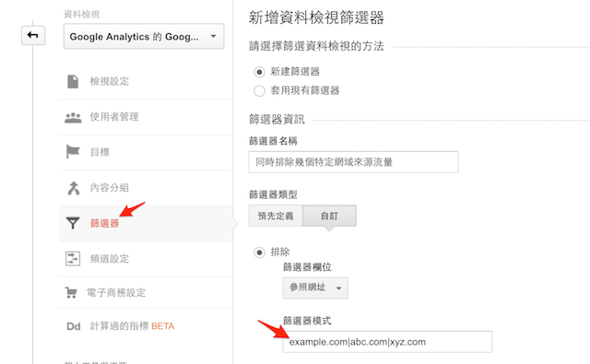
Task: Open the Google Analytics view selector dropdown
Action: [x=144, y=37]
